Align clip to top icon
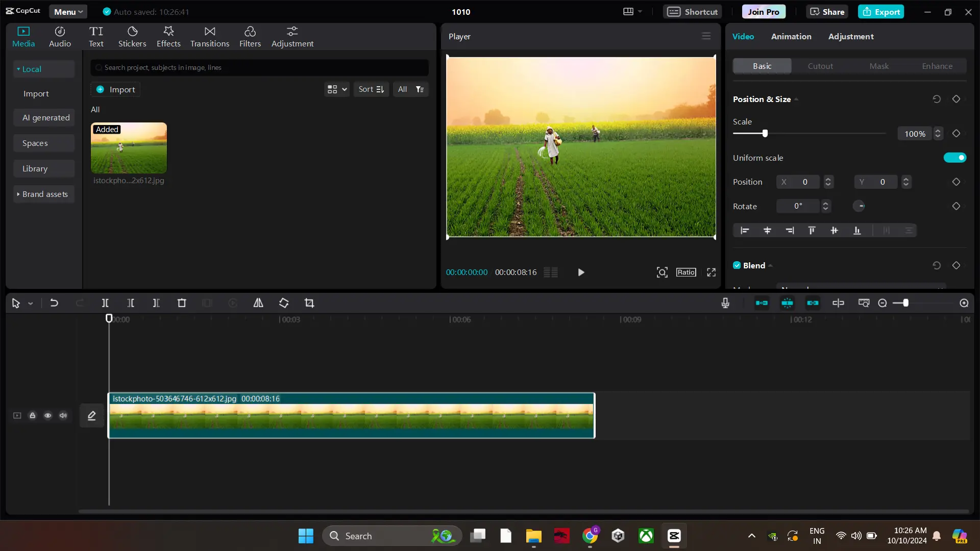Screen dimensions: 980x551 pos(812,231)
